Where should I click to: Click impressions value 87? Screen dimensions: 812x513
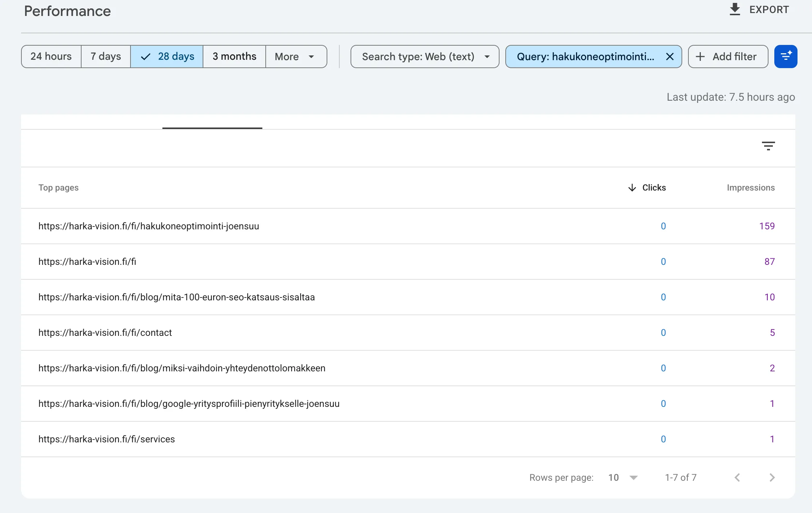coord(770,262)
